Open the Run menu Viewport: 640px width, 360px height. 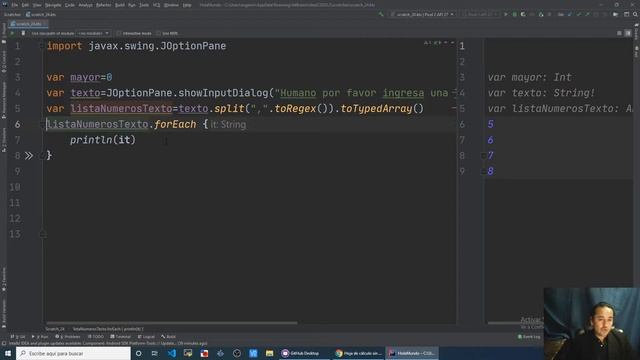(x=131, y=5)
